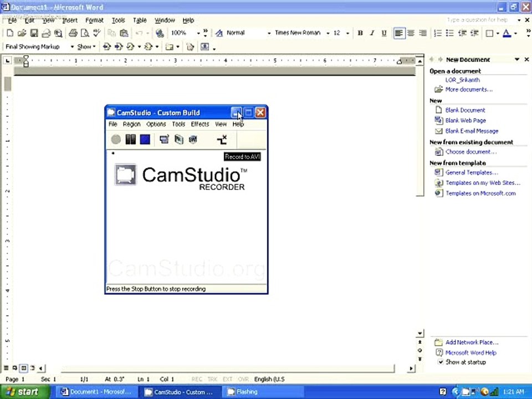Screen dimensions: 532x399
Task: Open Word Insert menu
Action: point(70,21)
